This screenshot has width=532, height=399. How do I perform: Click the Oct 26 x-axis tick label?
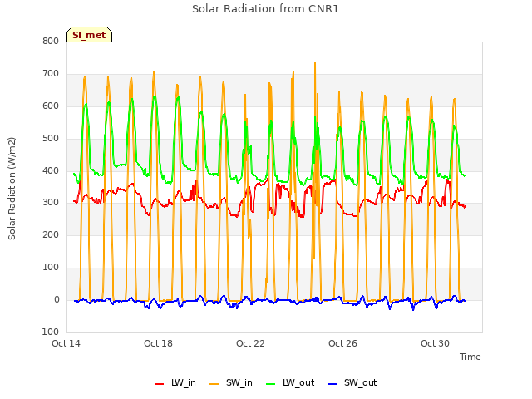342,343
